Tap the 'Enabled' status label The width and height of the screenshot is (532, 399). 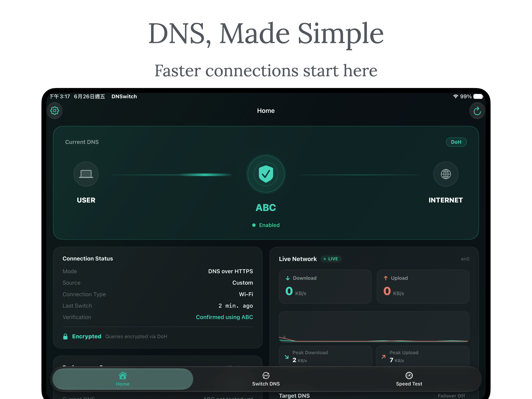click(x=269, y=225)
